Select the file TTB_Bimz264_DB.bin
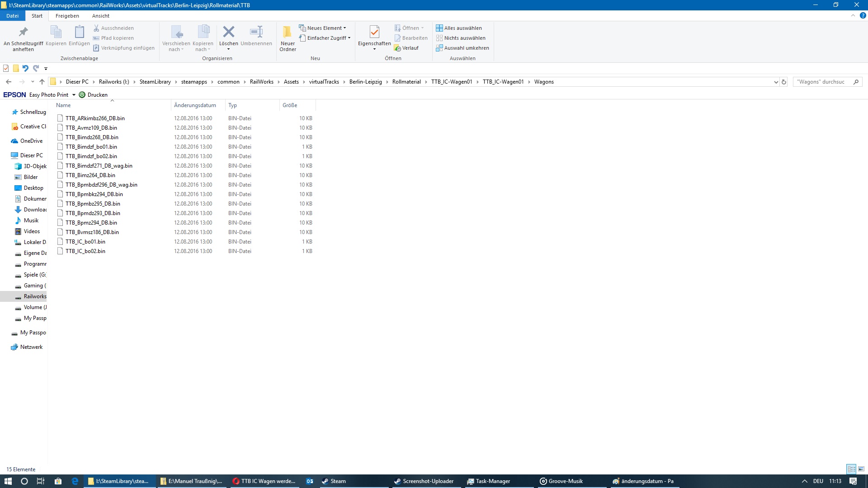This screenshot has height=488, width=868. point(90,175)
